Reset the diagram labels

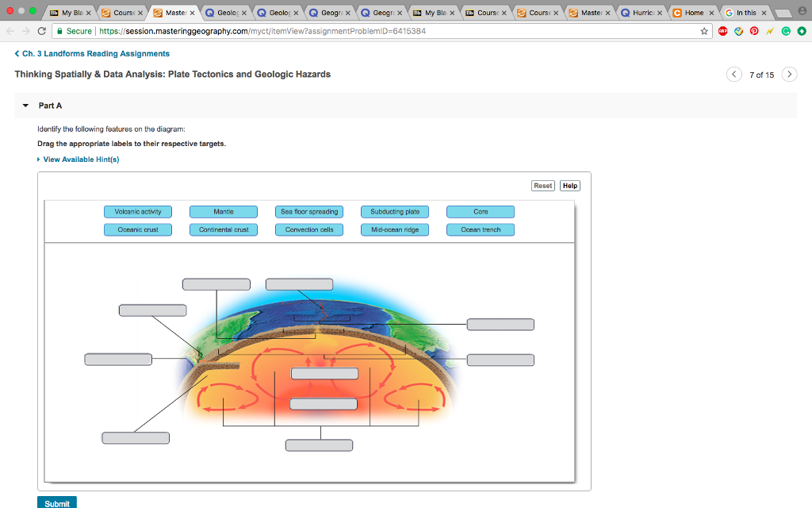coord(542,185)
